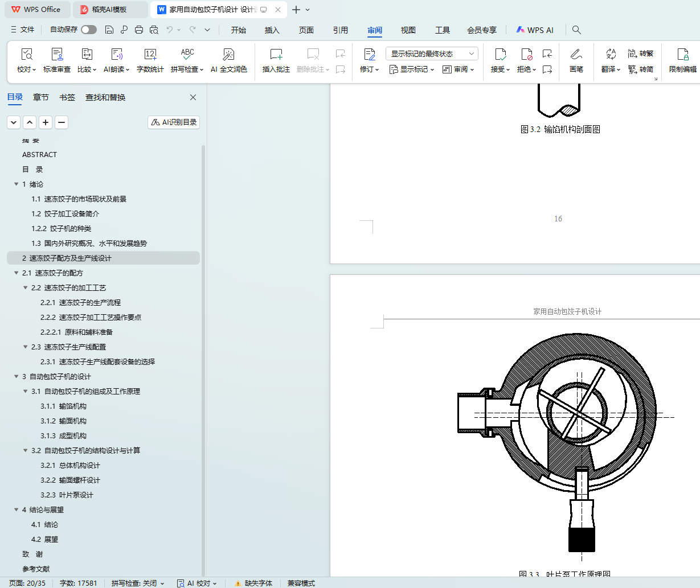Collapse the '3.2 自动包饺子机的结构设计与计算' section
The height and width of the screenshot is (588, 700).
pyautogui.click(x=26, y=451)
